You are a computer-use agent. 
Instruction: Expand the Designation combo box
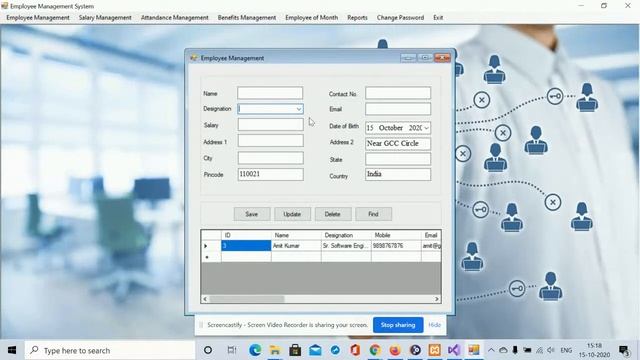point(299,109)
